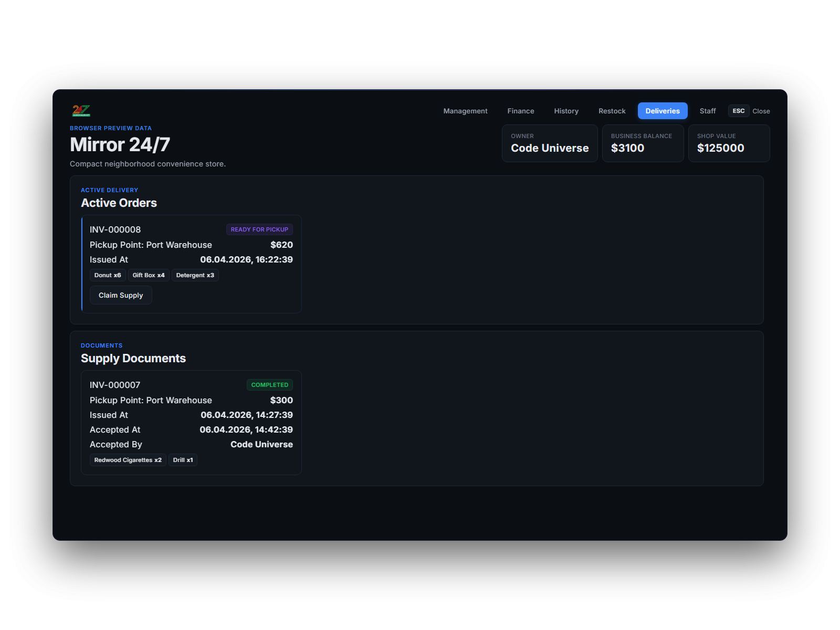Screen dimensions: 840x630
Task: Click the Close label
Action: point(761,111)
